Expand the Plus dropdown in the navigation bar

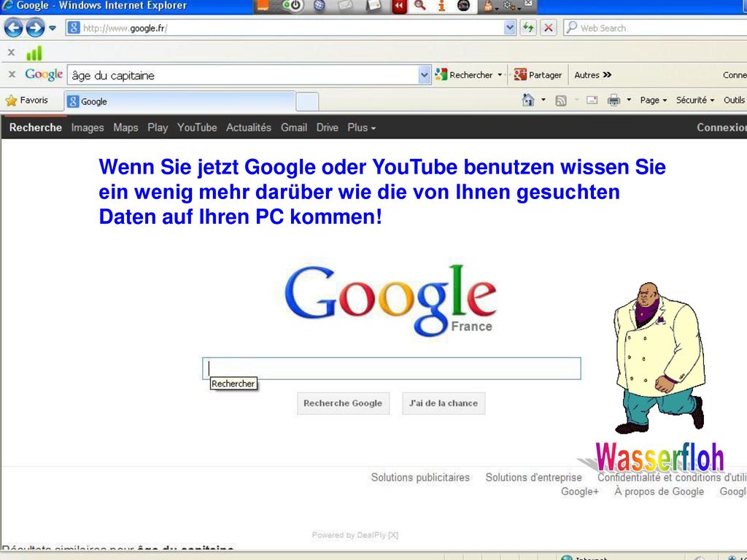pos(362,128)
